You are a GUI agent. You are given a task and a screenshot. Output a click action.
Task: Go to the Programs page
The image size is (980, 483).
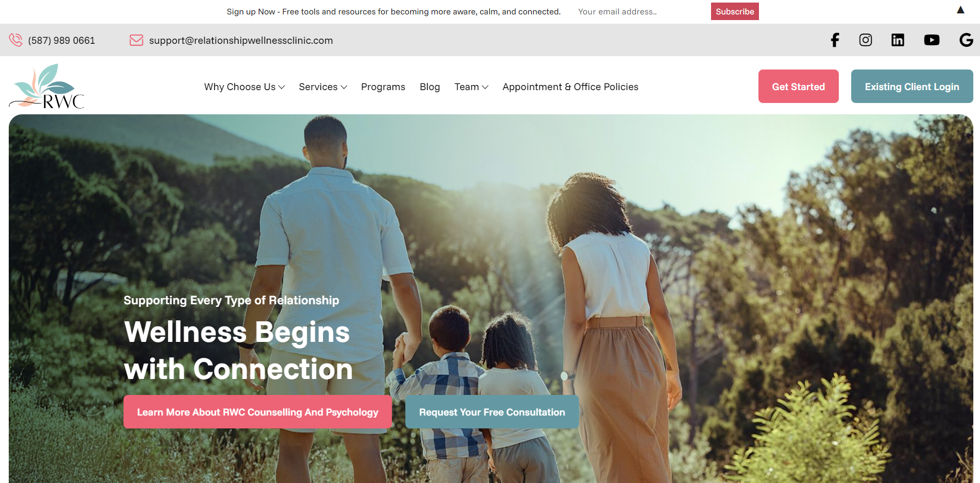point(383,87)
